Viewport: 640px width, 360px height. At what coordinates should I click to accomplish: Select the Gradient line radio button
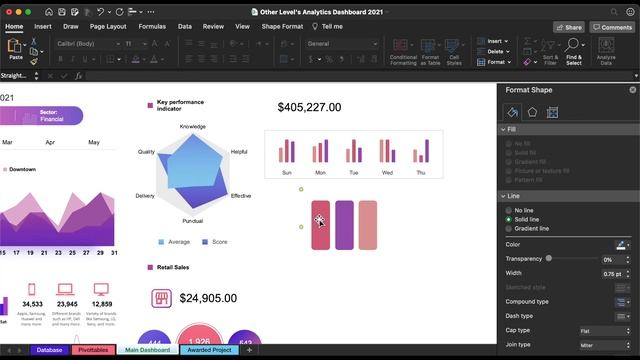click(508, 229)
